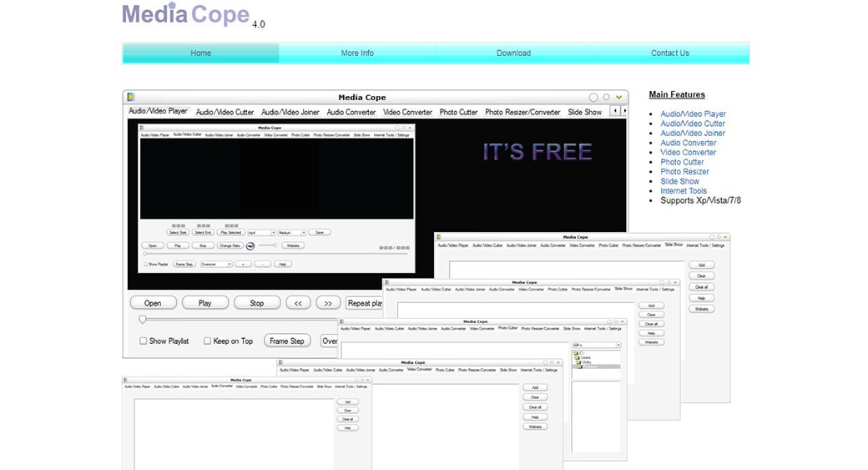
Task: Open the mp4 format dropdown
Action: click(261, 233)
